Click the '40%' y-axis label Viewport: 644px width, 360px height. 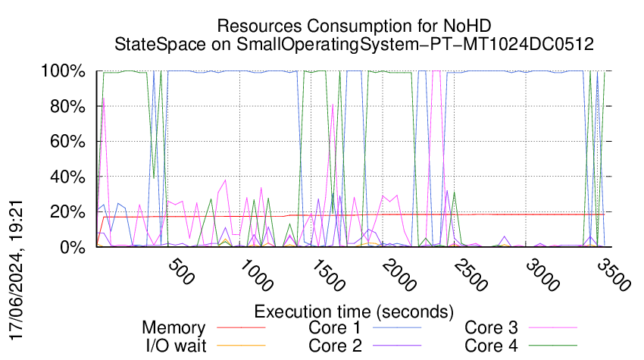(67, 177)
